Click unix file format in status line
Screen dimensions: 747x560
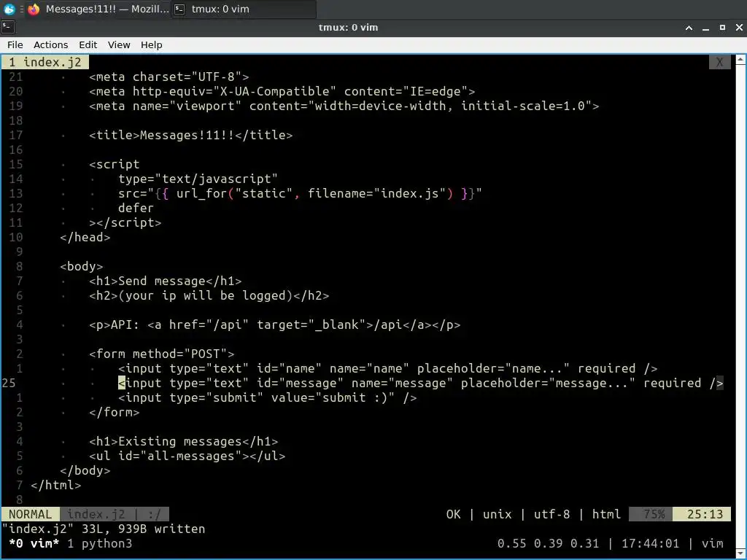(x=497, y=514)
